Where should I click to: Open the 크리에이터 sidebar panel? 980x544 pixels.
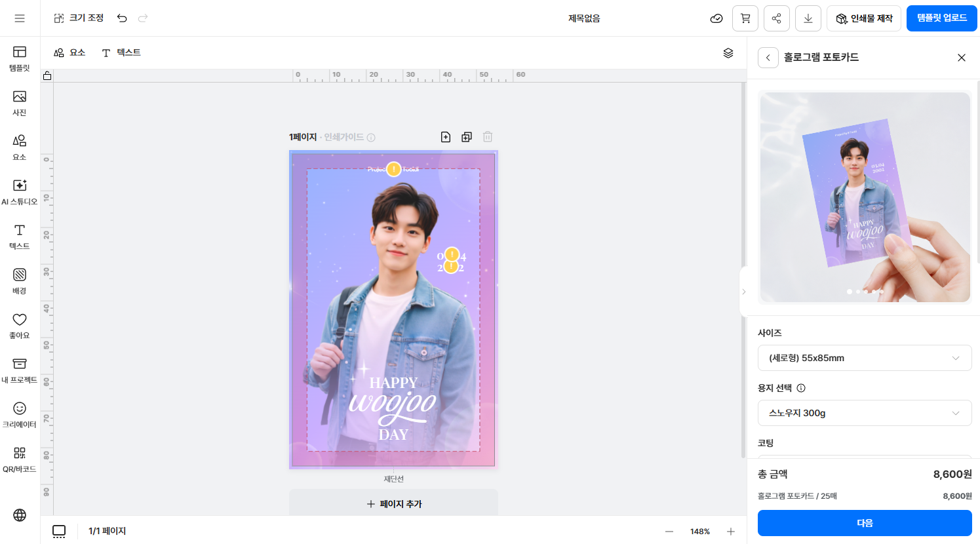20,415
